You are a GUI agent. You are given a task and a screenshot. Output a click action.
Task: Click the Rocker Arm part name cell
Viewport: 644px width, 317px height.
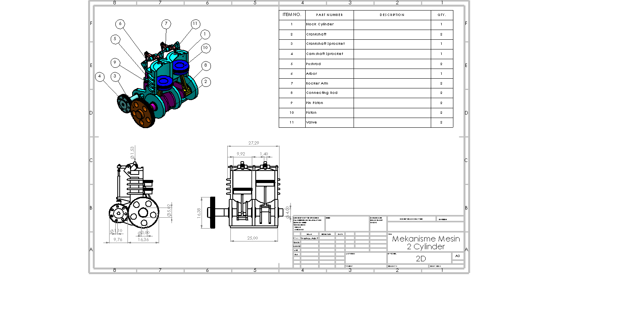329,83
